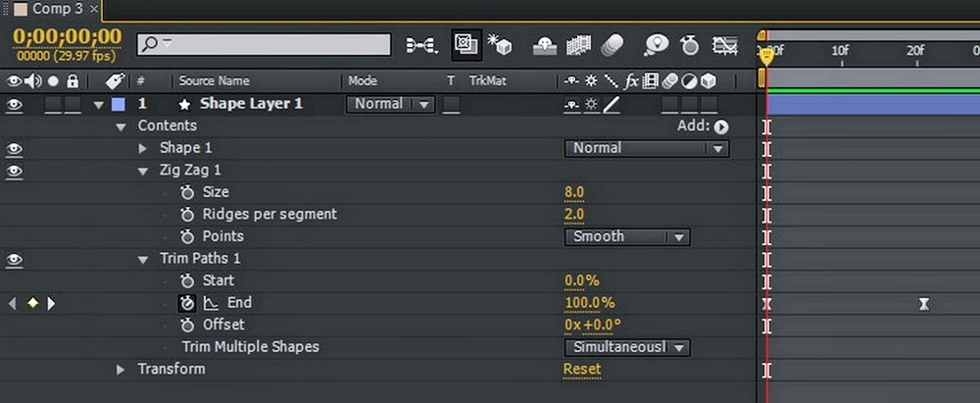Toggle stopwatch for Points property
Image resolution: width=980 pixels, height=403 pixels.
(x=187, y=236)
